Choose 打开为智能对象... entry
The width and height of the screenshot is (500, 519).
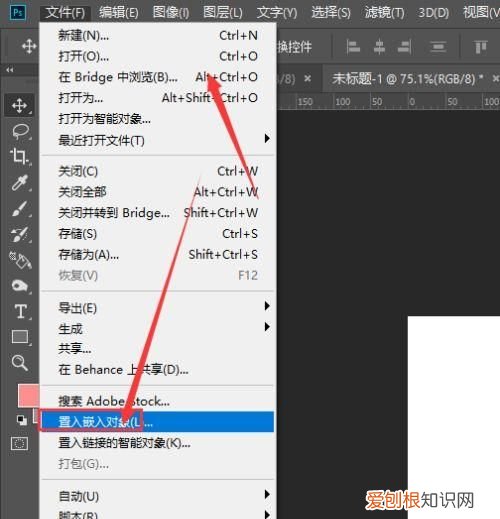(x=158, y=119)
